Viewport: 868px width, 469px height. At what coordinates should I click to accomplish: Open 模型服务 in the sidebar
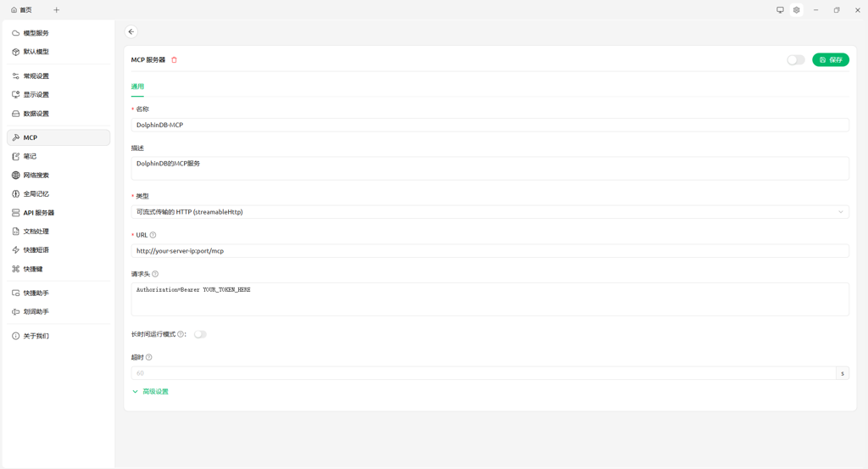36,33
